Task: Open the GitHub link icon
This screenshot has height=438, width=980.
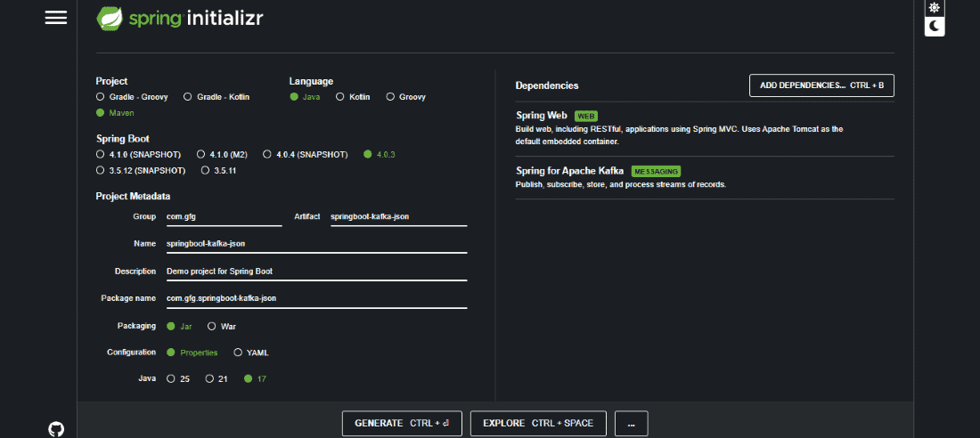Action: (55, 429)
